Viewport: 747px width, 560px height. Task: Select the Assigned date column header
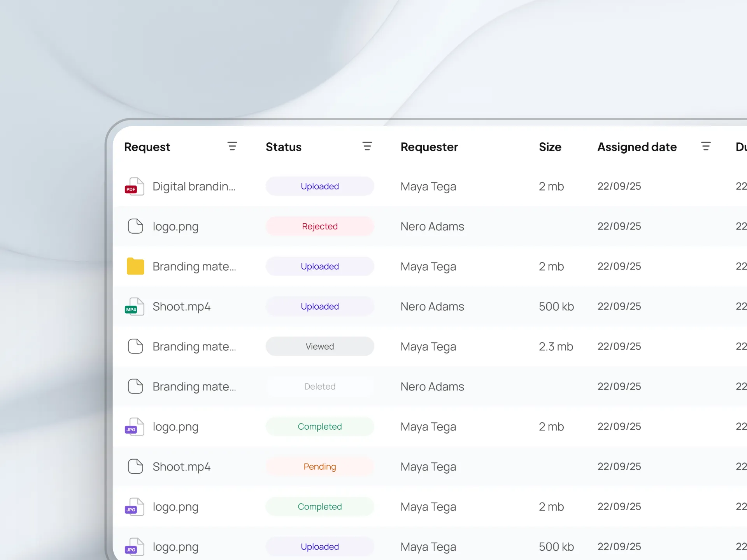[637, 147]
